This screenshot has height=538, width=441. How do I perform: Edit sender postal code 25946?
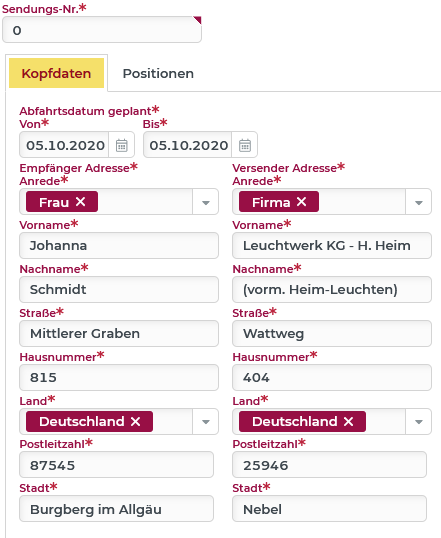click(329, 465)
